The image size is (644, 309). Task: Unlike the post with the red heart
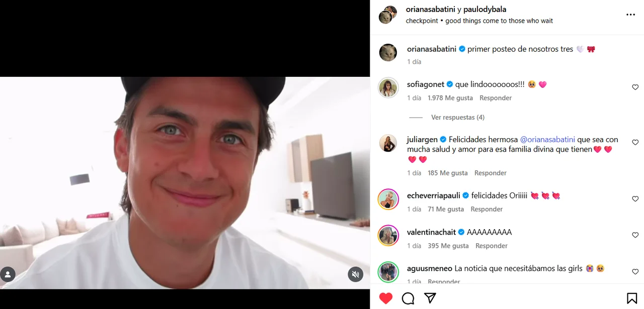(386, 298)
